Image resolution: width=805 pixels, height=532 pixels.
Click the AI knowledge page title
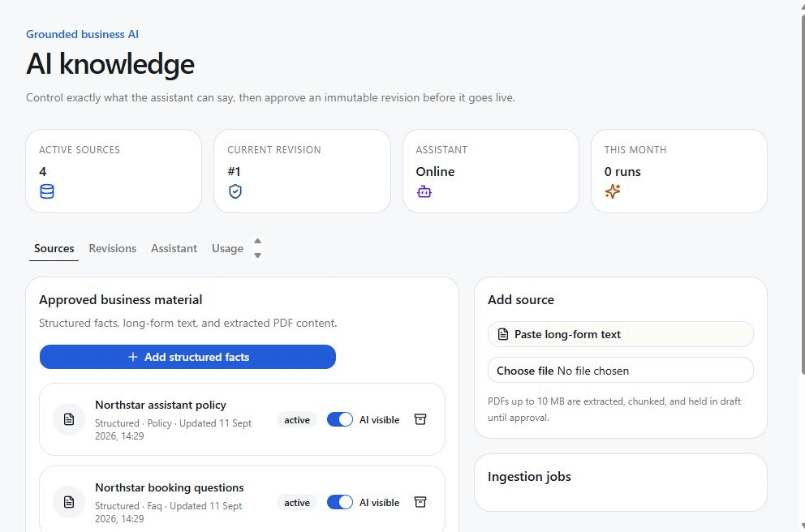click(x=110, y=64)
